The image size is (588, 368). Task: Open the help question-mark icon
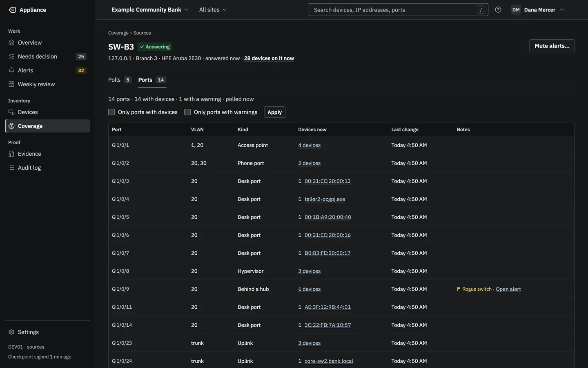pos(498,10)
